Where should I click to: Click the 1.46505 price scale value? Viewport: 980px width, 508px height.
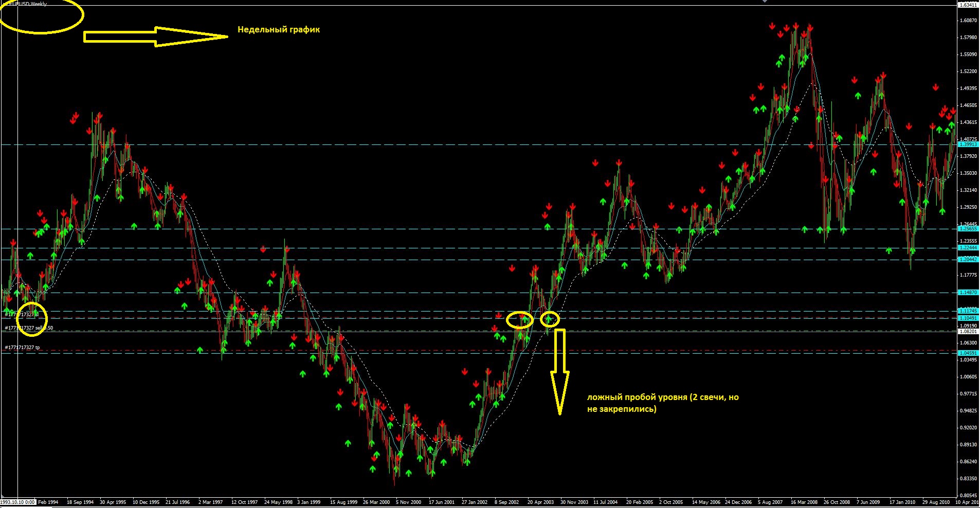(968, 105)
